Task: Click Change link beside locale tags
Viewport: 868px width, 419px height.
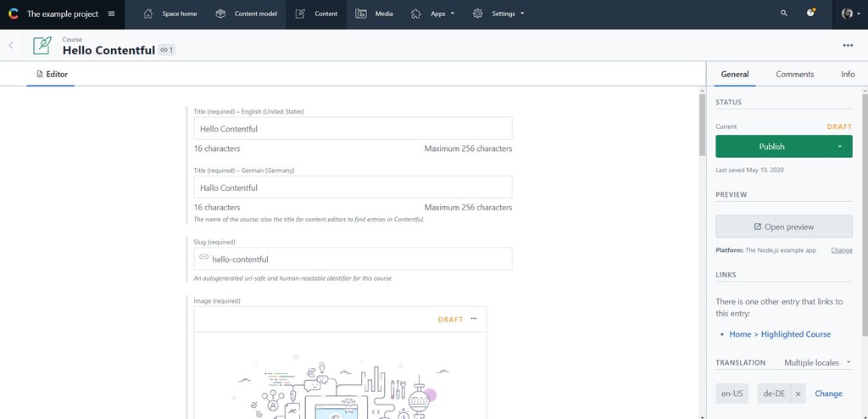Action: 828,394
